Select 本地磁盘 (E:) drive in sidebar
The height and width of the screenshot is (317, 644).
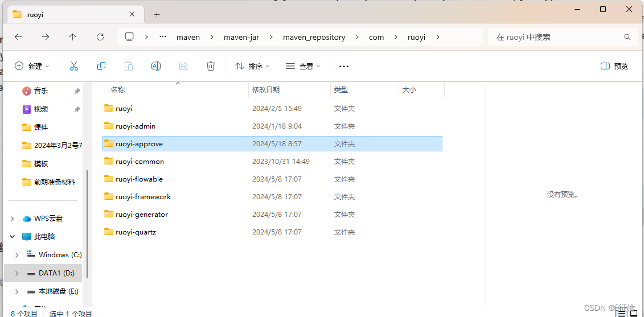coord(52,291)
